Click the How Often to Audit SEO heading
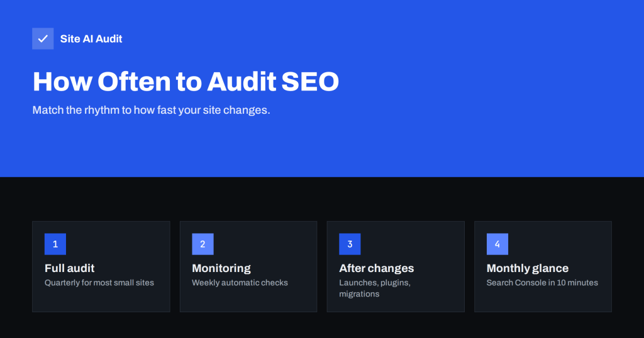Viewport: 644px width, 338px height. click(186, 81)
